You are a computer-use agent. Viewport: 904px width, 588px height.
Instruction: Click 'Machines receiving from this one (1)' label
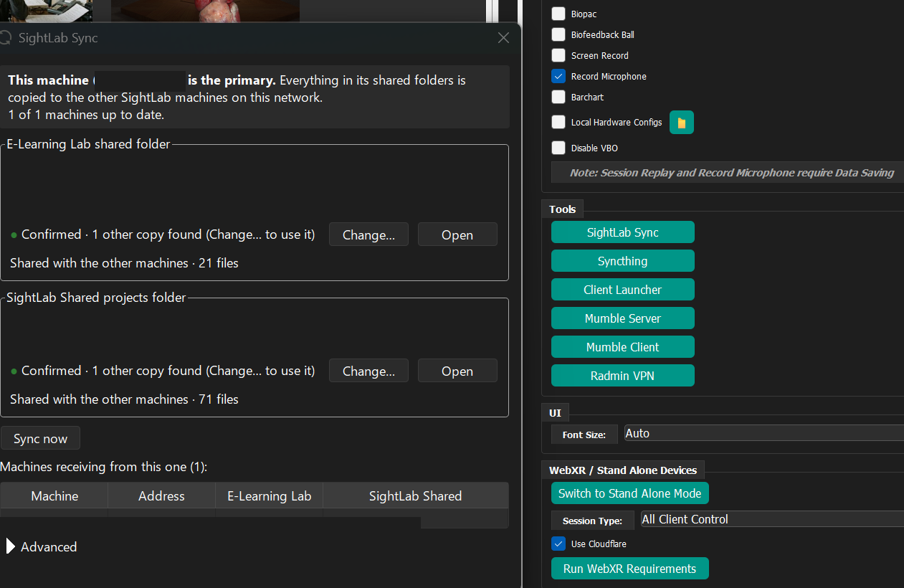104,467
